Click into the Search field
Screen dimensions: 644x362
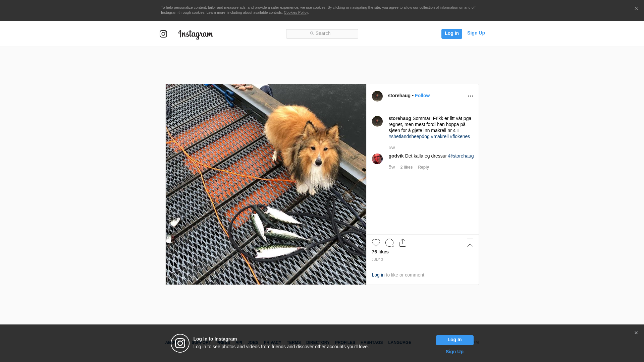[x=322, y=34]
